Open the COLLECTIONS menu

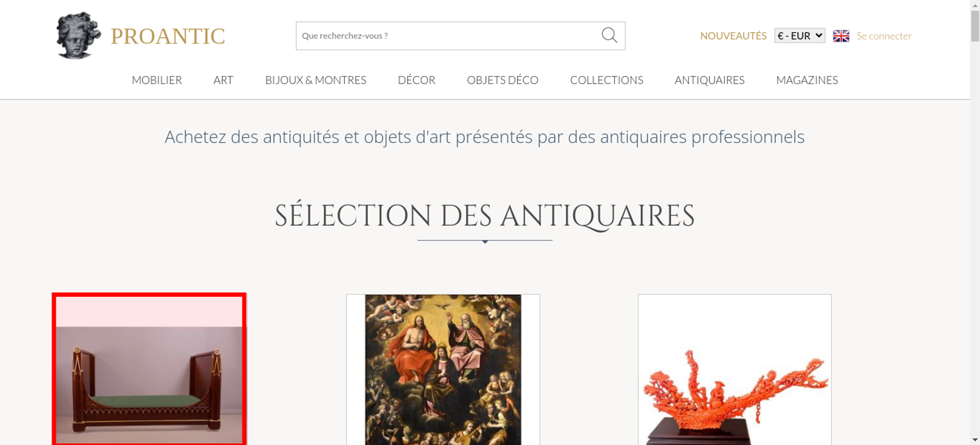click(607, 80)
